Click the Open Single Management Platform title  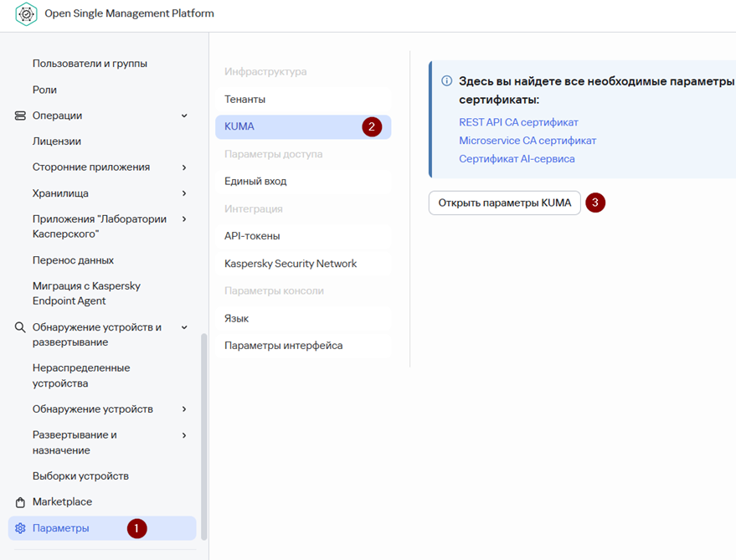coord(129,13)
